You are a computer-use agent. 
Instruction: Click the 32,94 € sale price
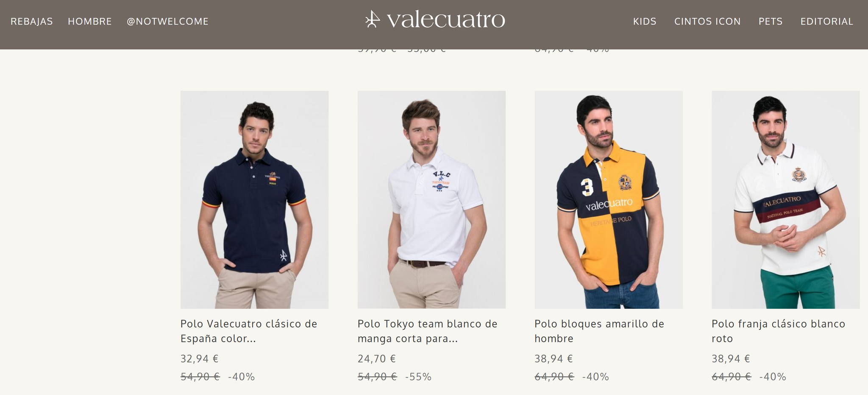199,359
